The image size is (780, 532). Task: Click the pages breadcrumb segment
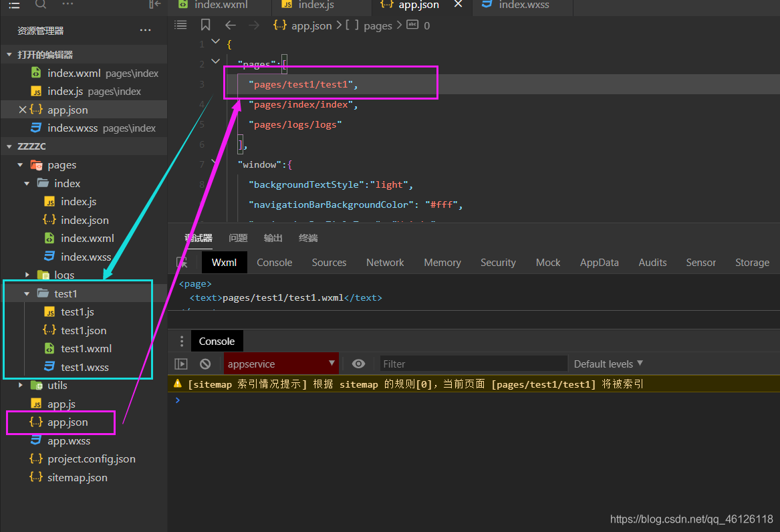[x=378, y=25]
